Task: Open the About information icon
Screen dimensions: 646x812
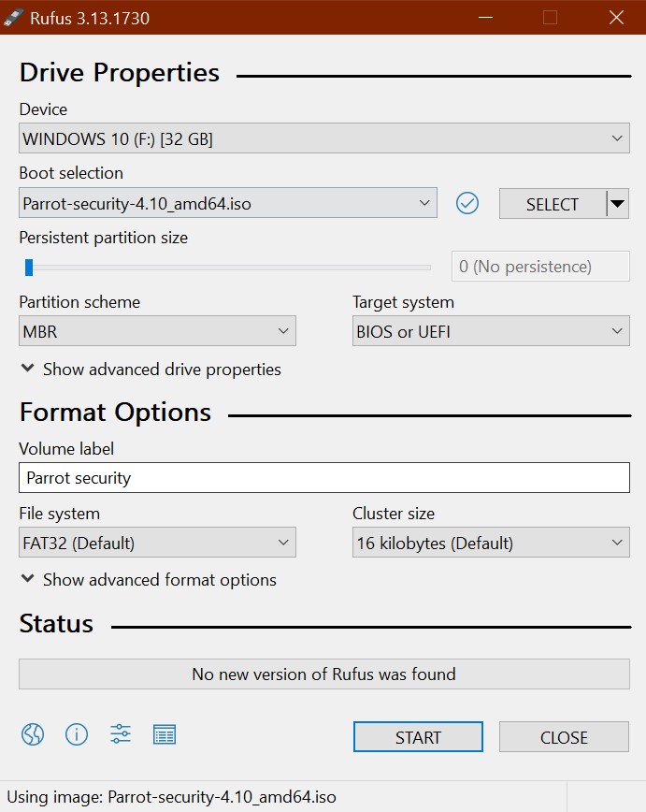Action: (77, 734)
